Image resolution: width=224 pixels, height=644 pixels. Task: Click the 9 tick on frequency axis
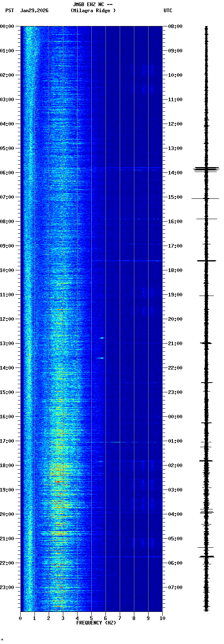coord(148,618)
